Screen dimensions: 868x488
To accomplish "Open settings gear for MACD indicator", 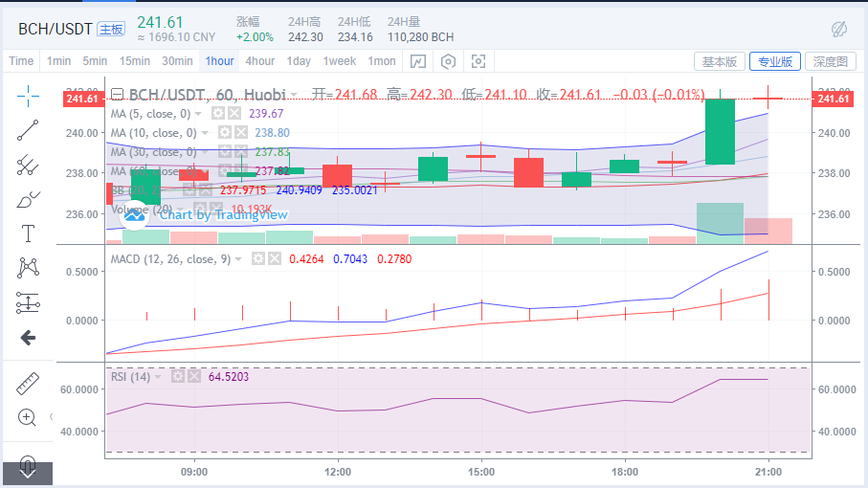I will pyautogui.click(x=258, y=259).
